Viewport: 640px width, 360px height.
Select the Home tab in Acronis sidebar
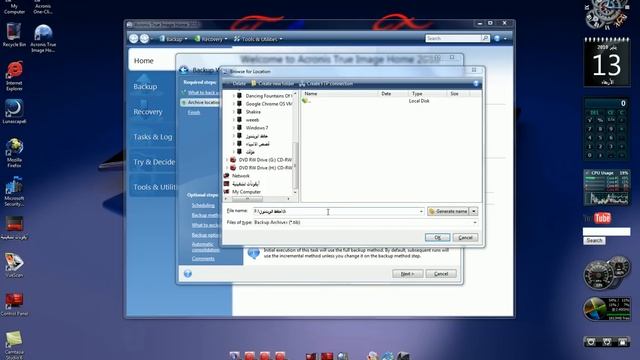point(143,61)
